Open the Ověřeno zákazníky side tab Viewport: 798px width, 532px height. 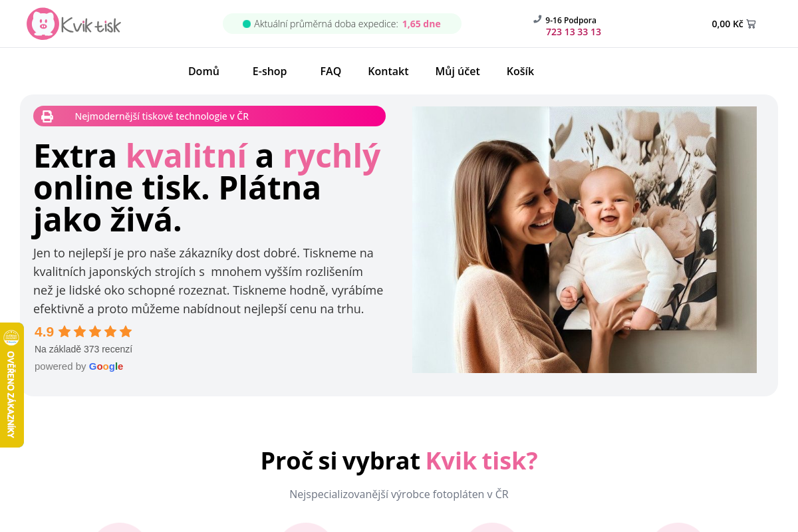(11, 385)
